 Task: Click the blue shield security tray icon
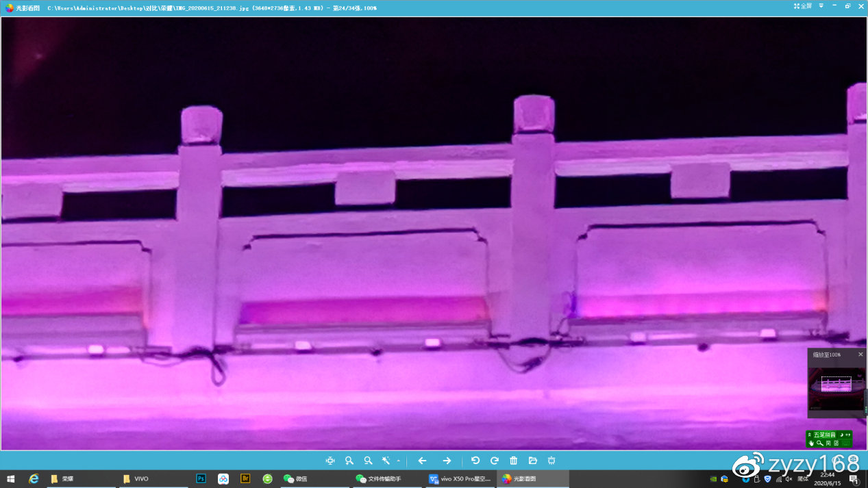coord(767,479)
